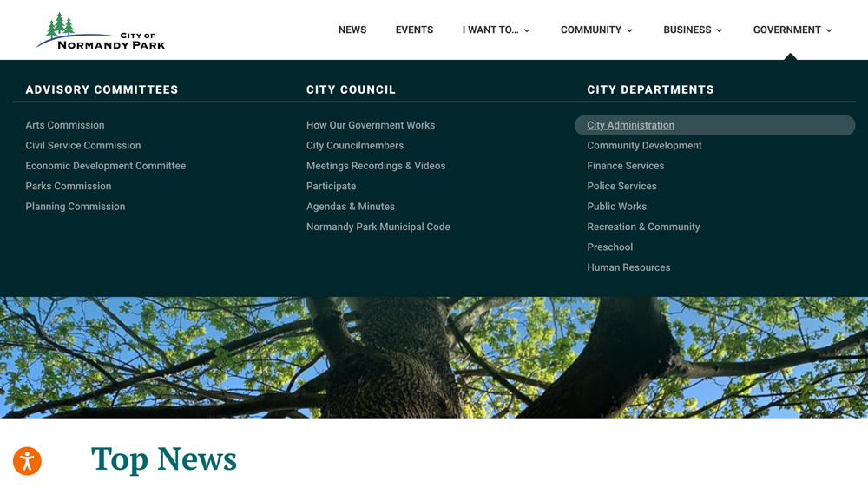Open the accessibility widget icon

point(27,461)
